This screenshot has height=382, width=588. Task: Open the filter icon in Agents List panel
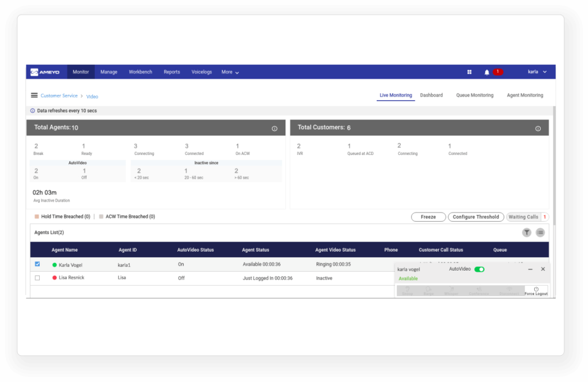(526, 233)
